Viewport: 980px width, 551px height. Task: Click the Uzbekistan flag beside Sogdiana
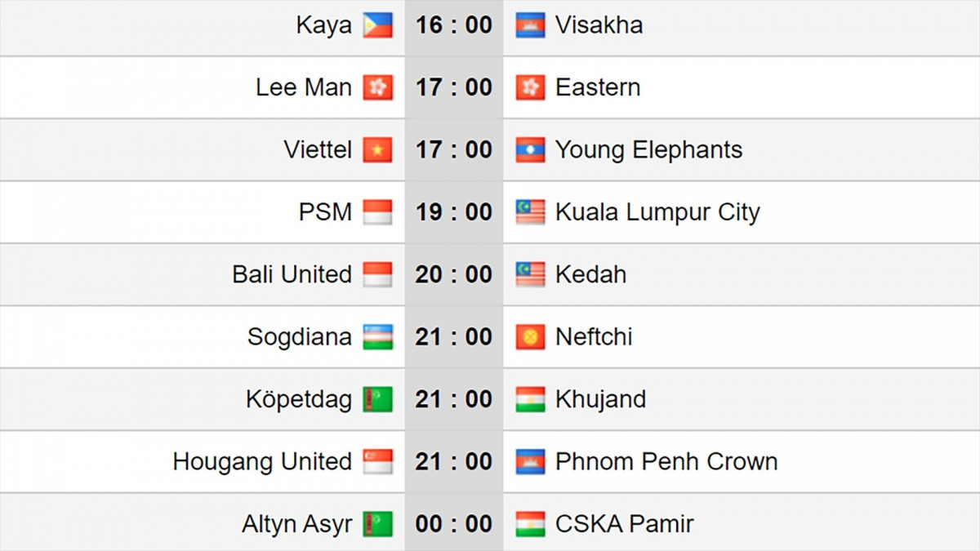pos(378,337)
